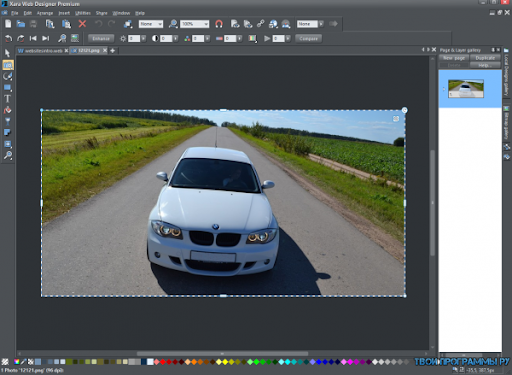Close the websitesintro.web tab
The image size is (512, 375).
coord(66,51)
